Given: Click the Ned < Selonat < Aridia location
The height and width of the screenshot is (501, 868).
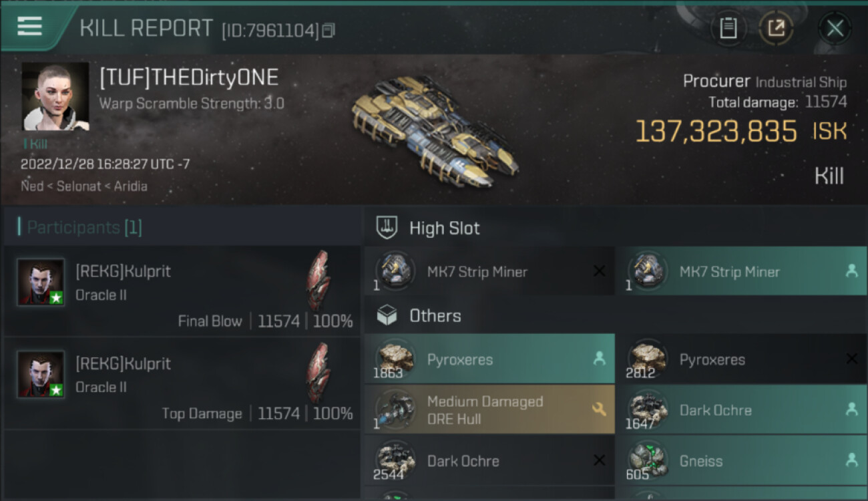Looking at the screenshot, I should (83, 186).
